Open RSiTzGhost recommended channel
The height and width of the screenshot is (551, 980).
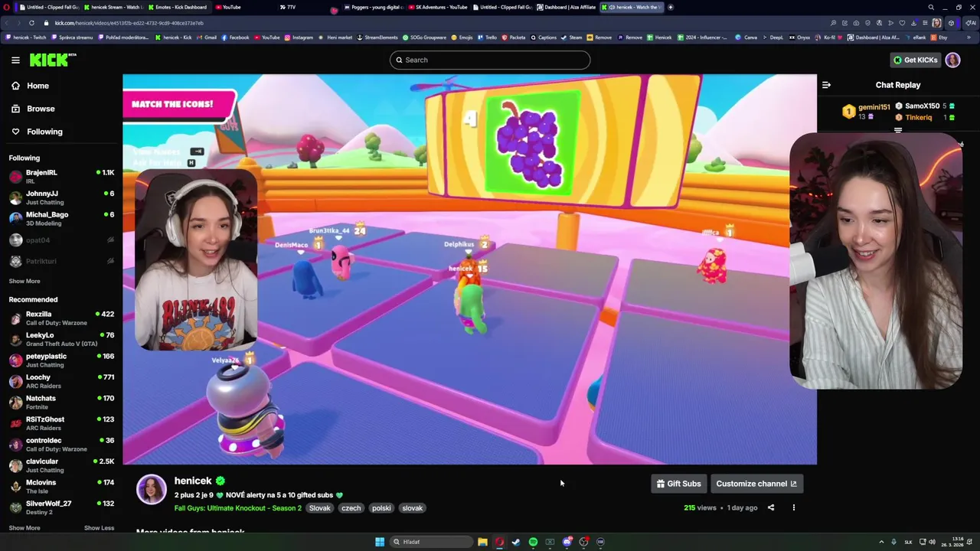tap(61, 423)
